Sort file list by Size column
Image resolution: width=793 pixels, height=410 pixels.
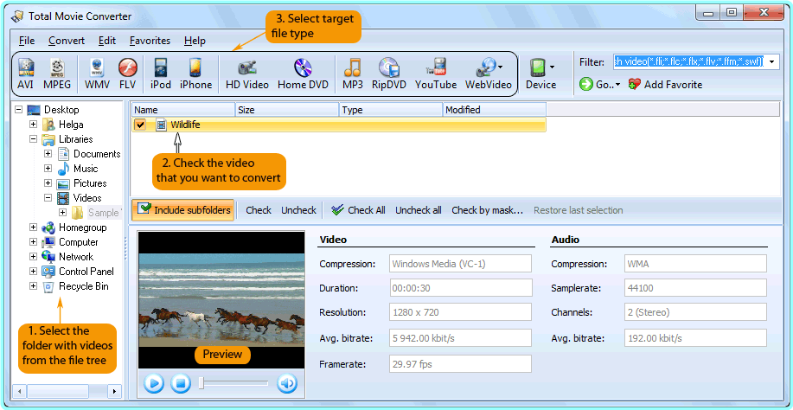[287, 110]
